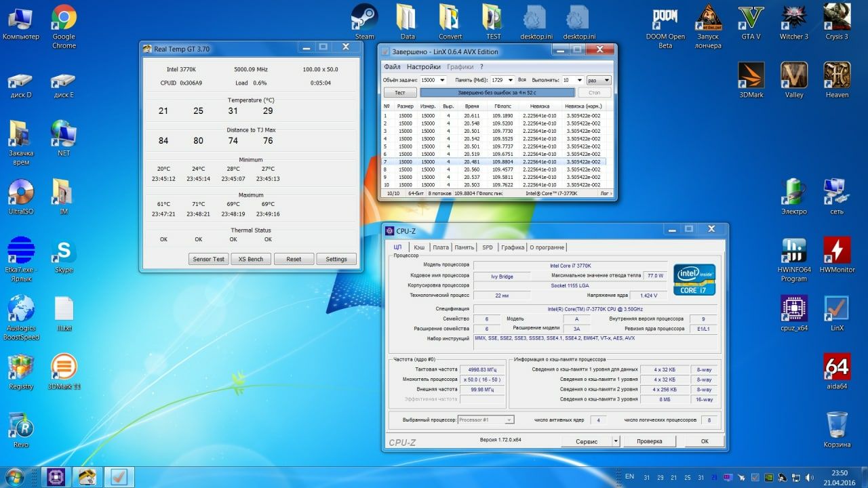868x488 pixels.
Task: Click the ГФлопс column header in LinX
Action: click(x=502, y=106)
